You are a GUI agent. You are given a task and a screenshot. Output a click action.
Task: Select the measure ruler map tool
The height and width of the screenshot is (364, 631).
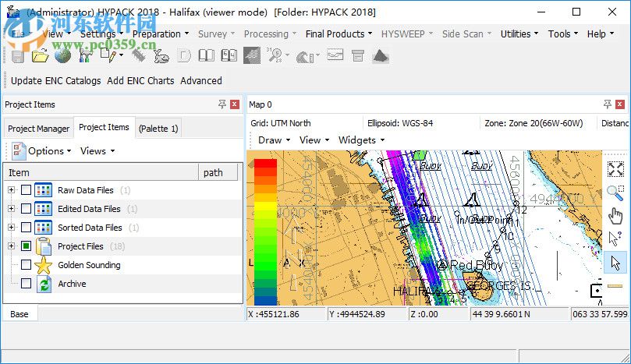615,286
